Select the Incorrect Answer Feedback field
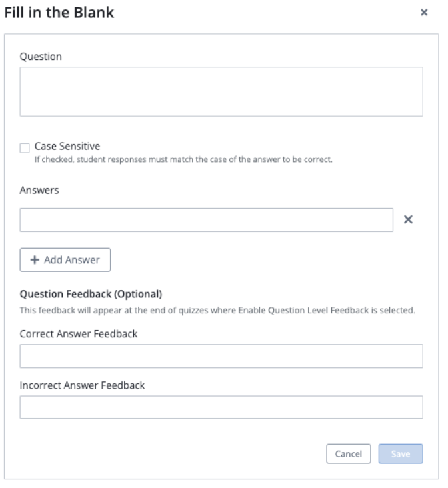This screenshot has height=488, width=448. [221, 407]
